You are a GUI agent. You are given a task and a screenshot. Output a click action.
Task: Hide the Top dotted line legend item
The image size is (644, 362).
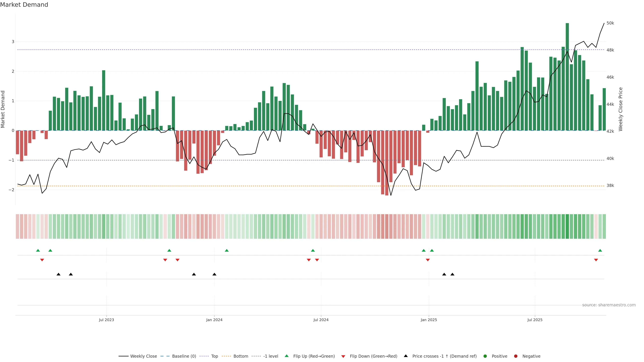(214, 356)
